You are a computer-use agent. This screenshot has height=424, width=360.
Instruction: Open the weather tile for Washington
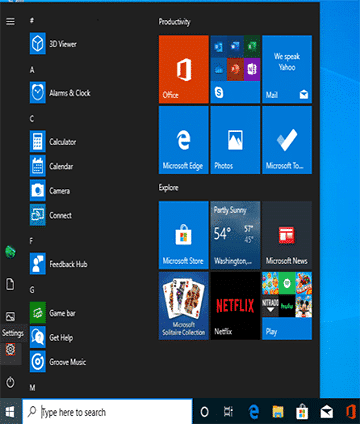pos(235,235)
